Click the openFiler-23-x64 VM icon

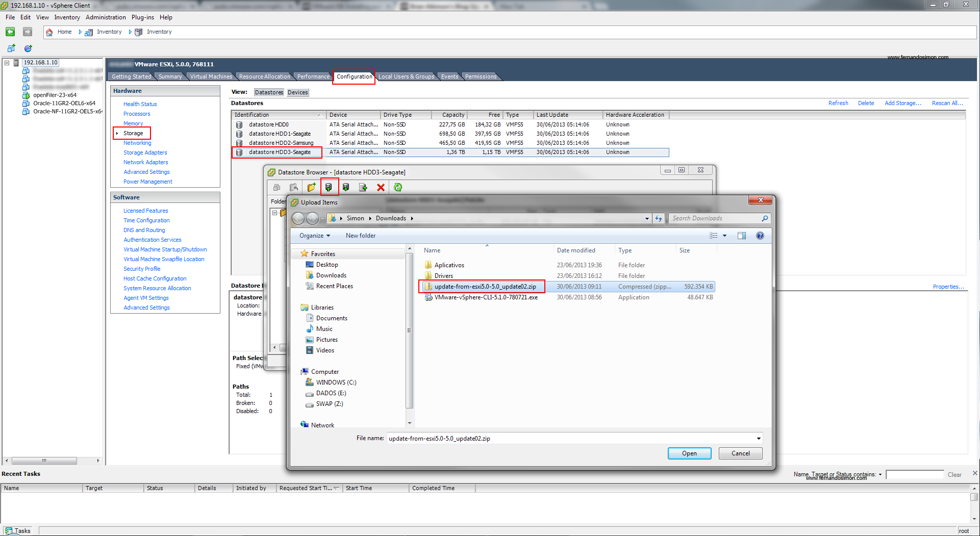pyautogui.click(x=26, y=95)
